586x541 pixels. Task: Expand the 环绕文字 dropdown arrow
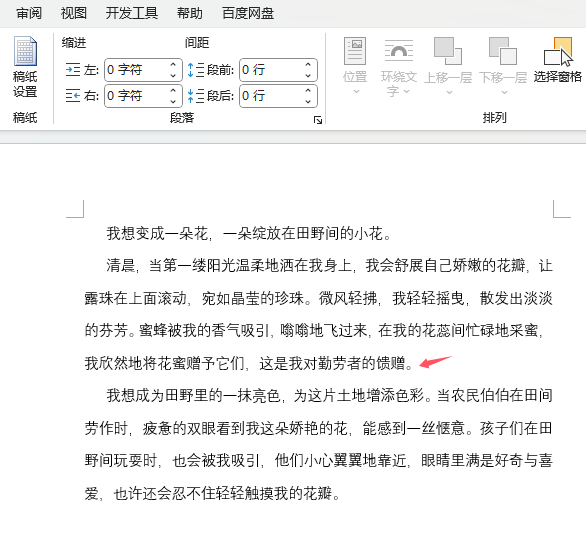coord(407,91)
